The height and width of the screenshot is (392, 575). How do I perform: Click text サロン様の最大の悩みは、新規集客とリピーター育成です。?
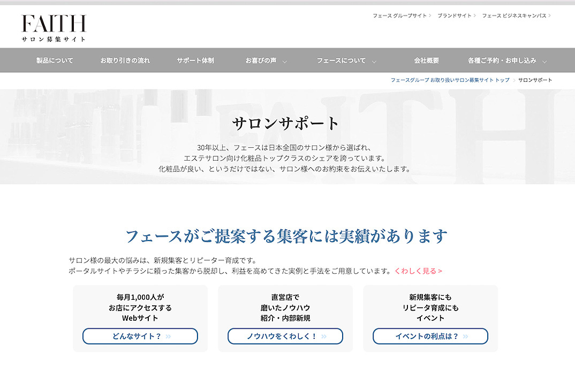[x=163, y=260]
